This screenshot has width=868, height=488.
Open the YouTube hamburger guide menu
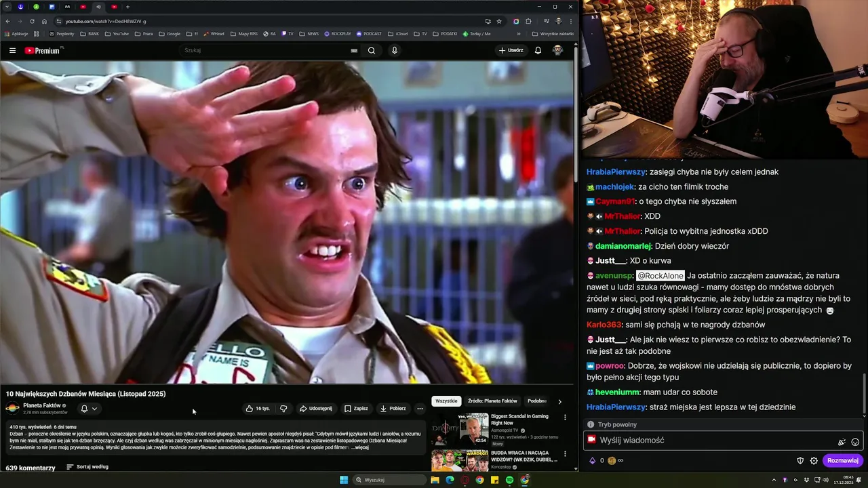coord(12,50)
